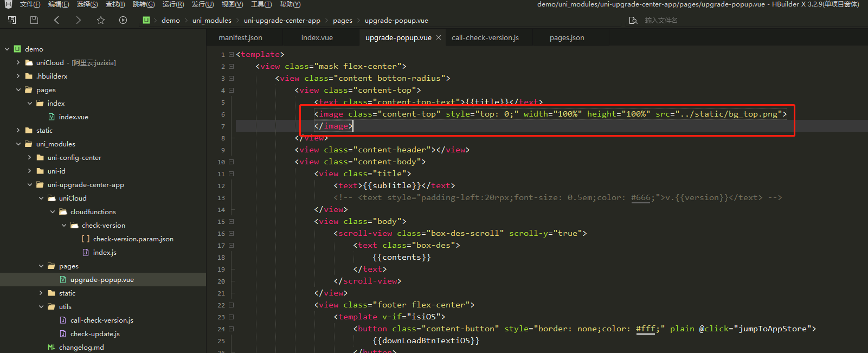
Task: Toggle code fold on line 1
Action: click(x=231, y=55)
